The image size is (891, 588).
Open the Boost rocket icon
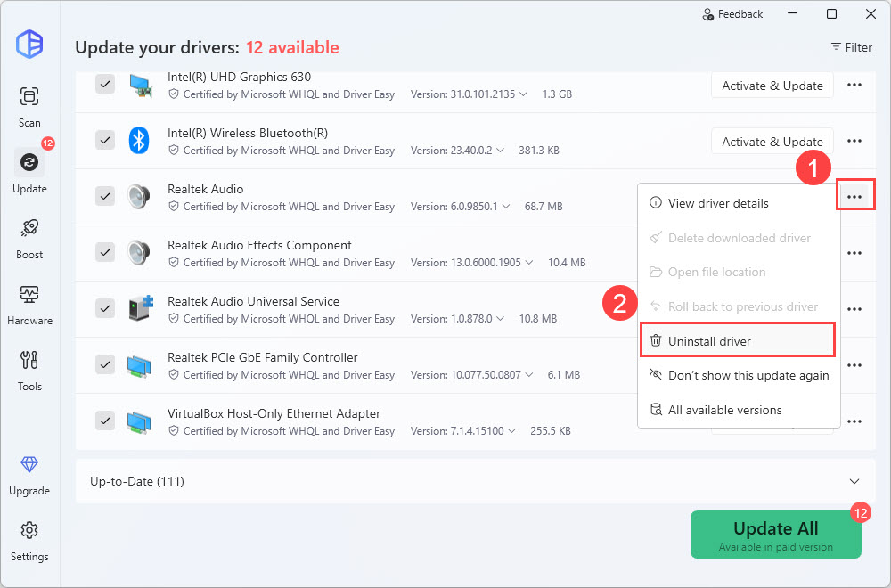pos(29,236)
